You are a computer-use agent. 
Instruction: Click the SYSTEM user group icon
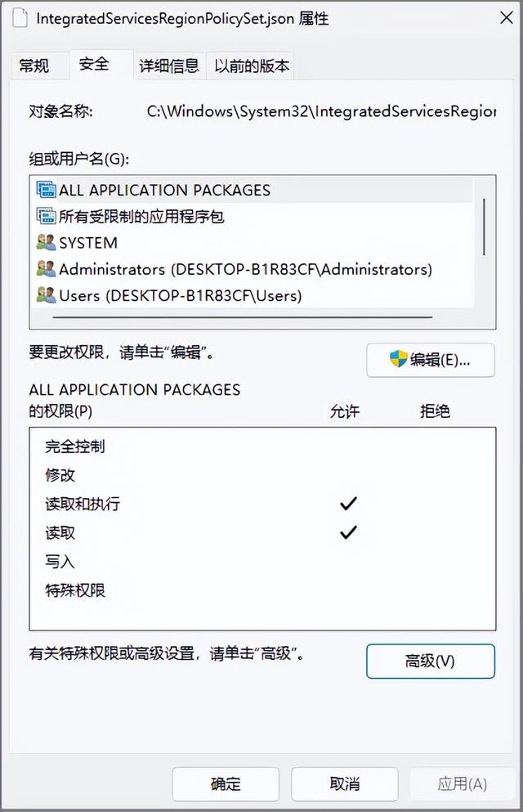click(46, 242)
